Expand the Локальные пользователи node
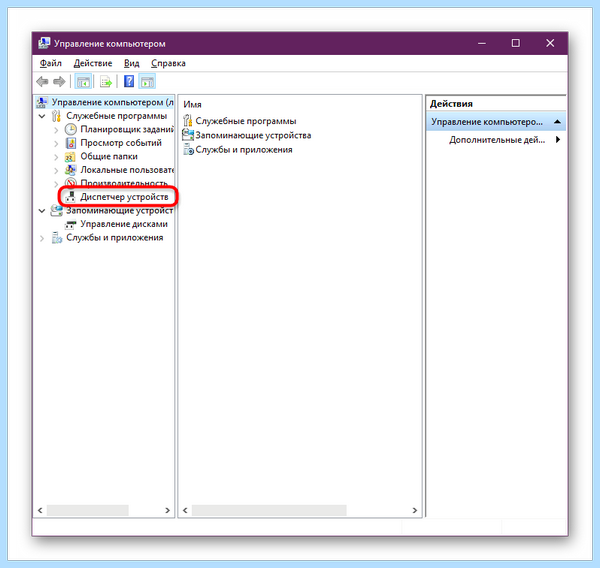The height and width of the screenshot is (568, 600). pos(56,170)
